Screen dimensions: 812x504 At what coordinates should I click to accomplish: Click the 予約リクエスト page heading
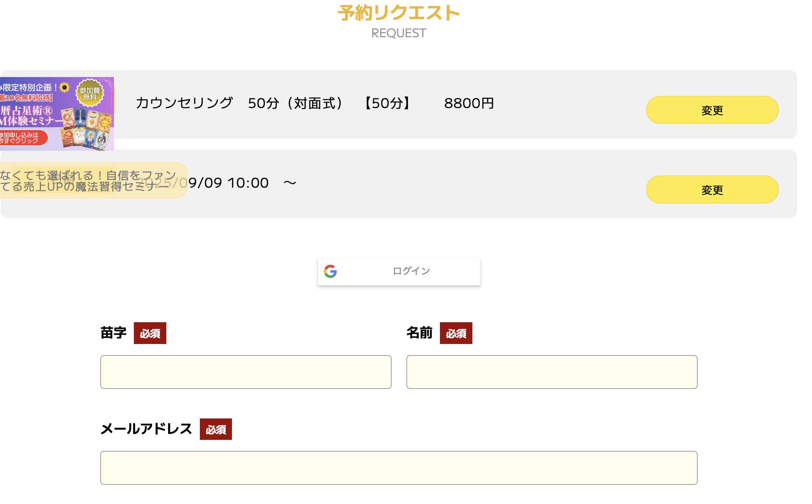[399, 13]
